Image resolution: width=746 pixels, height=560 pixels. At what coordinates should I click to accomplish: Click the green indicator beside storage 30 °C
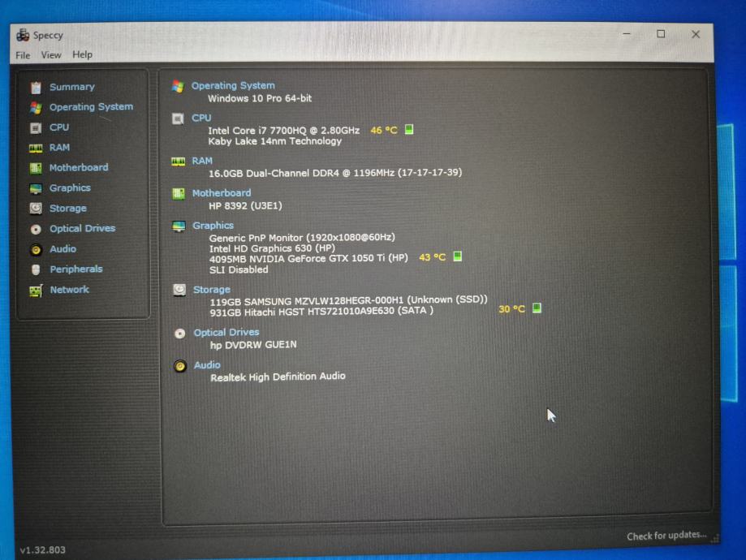(x=537, y=308)
